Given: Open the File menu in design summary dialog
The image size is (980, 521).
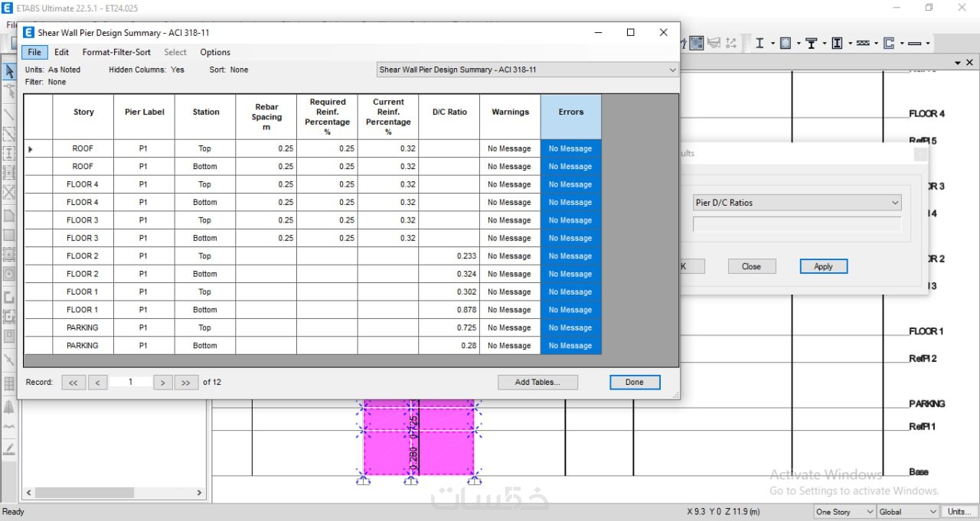Looking at the screenshot, I should tap(34, 52).
